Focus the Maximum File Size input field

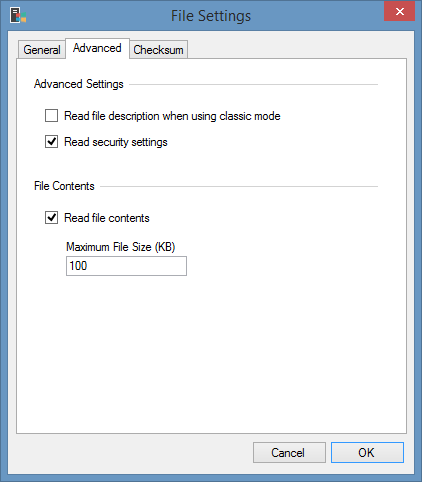click(126, 266)
